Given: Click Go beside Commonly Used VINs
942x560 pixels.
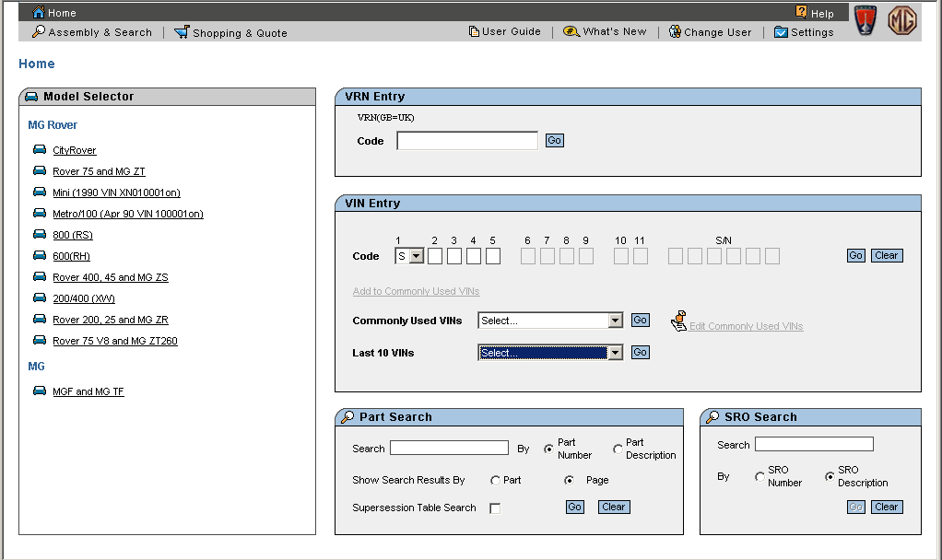Looking at the screenshot, I should tap(641, 320).
